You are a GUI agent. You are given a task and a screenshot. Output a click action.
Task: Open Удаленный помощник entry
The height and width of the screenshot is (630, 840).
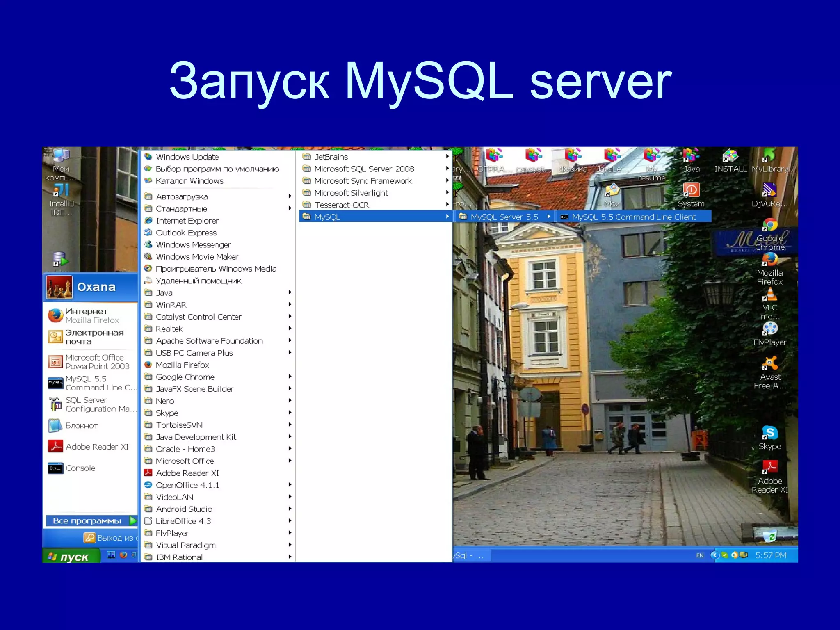pos(218,281)
